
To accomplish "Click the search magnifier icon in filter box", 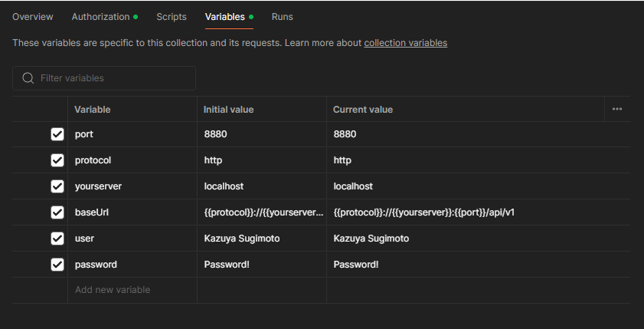I will [x=28, y=78].
